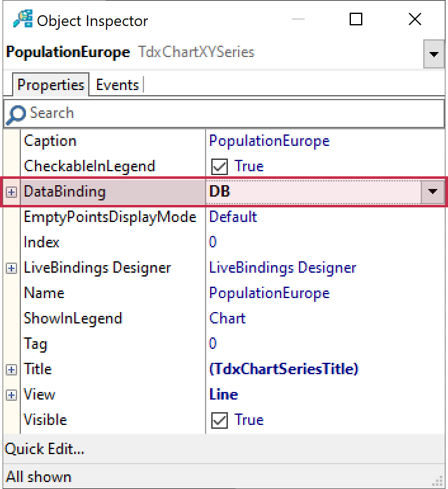Open the component selector dropdown at top
Screen dimensions: 448x489
tap(433, 55)
